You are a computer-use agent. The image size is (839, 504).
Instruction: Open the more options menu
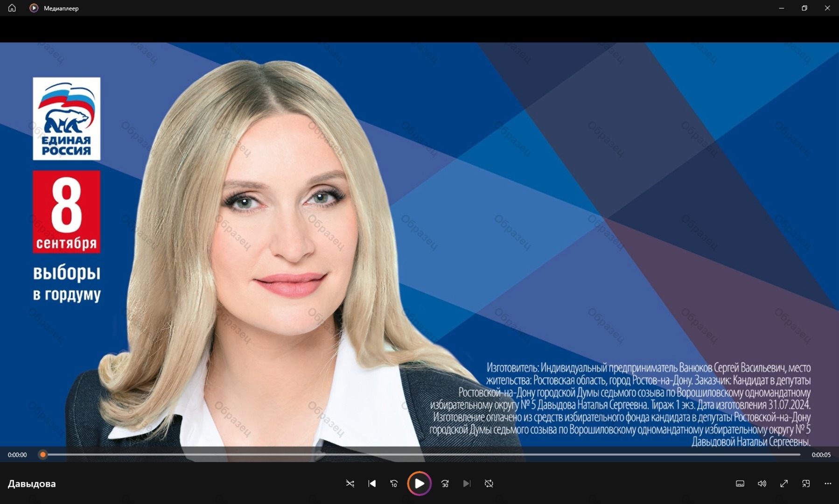pyautogui.click(x=828, y=483)
